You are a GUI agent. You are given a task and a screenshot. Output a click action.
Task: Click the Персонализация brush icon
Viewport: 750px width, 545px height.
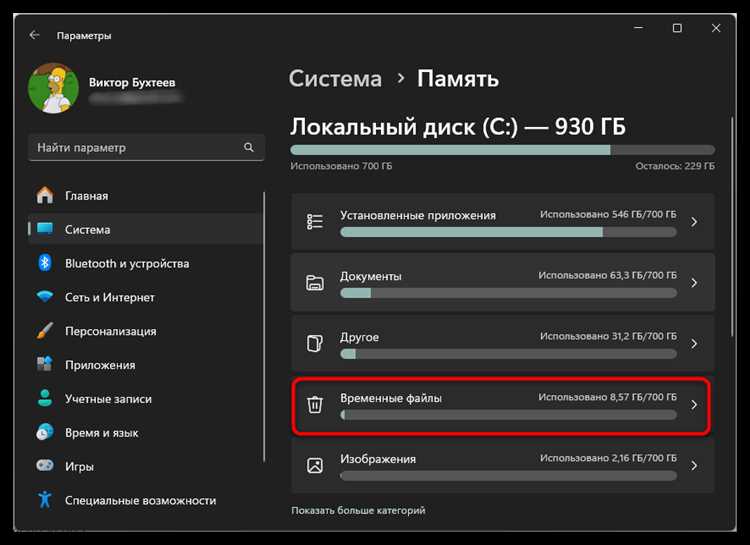pyautogui.click(x=45, y=331)
